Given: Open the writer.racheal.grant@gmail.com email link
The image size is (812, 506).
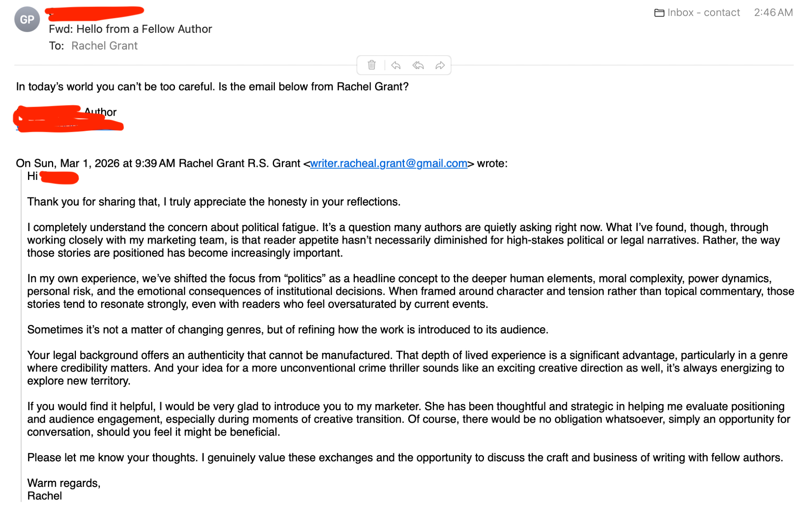Looking at the screenshot, I should (x=389, y=163).
